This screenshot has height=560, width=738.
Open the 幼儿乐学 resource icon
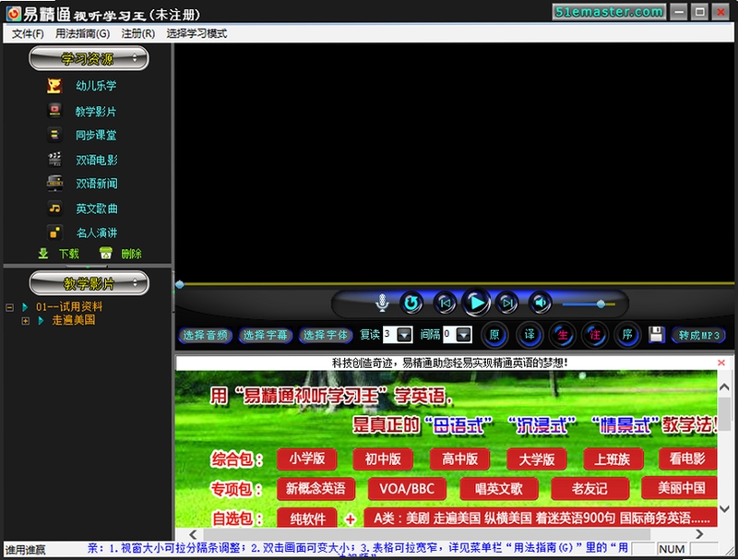point(54,86)
